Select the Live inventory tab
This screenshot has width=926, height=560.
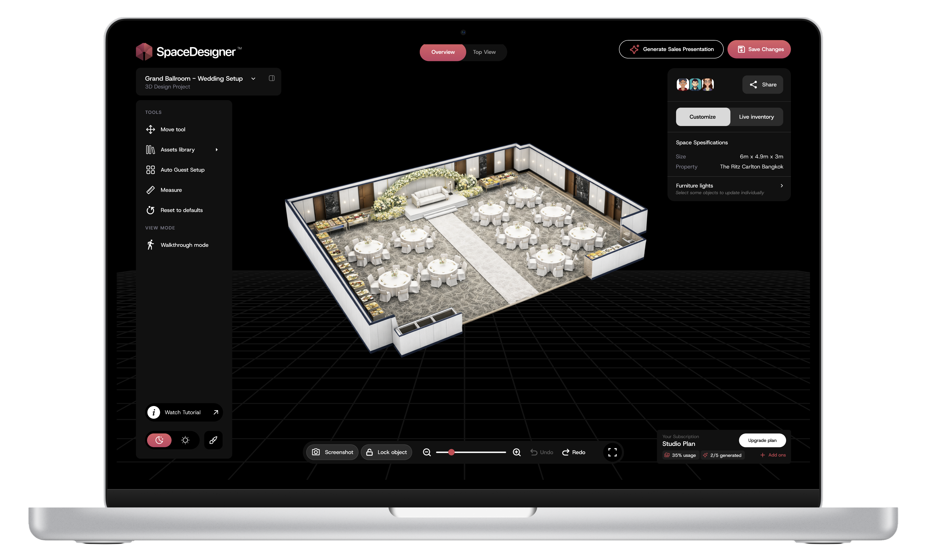pos(756,117)
